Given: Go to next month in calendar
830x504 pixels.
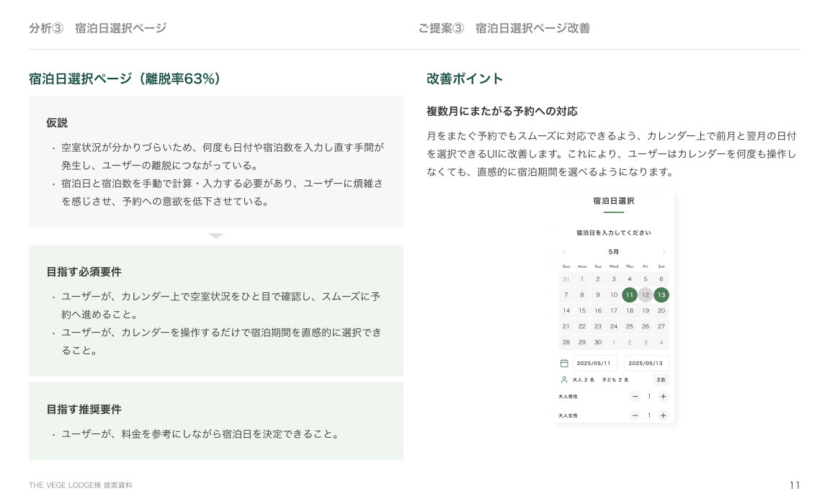Looking at the screenshot, I should [664, 252].
